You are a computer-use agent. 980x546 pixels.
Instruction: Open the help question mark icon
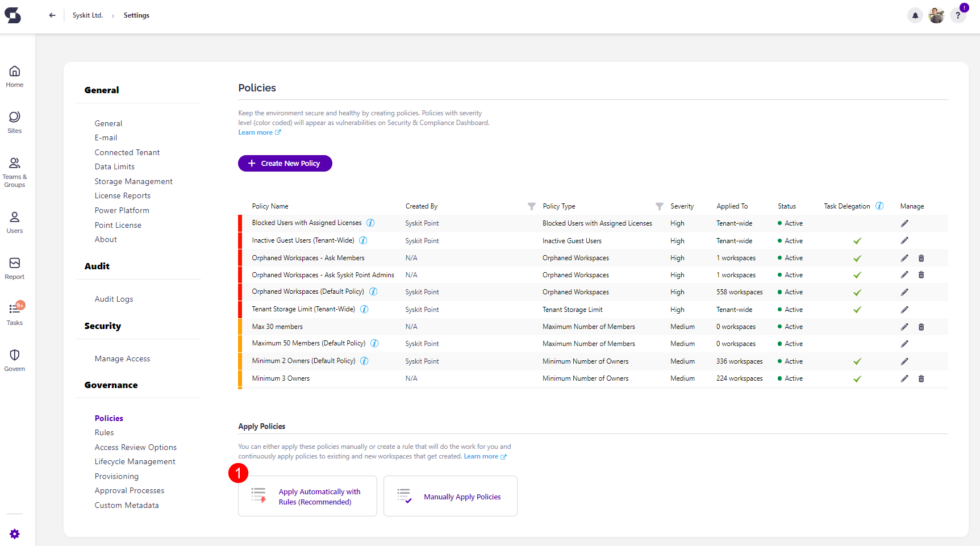click(x=958, y=15)
